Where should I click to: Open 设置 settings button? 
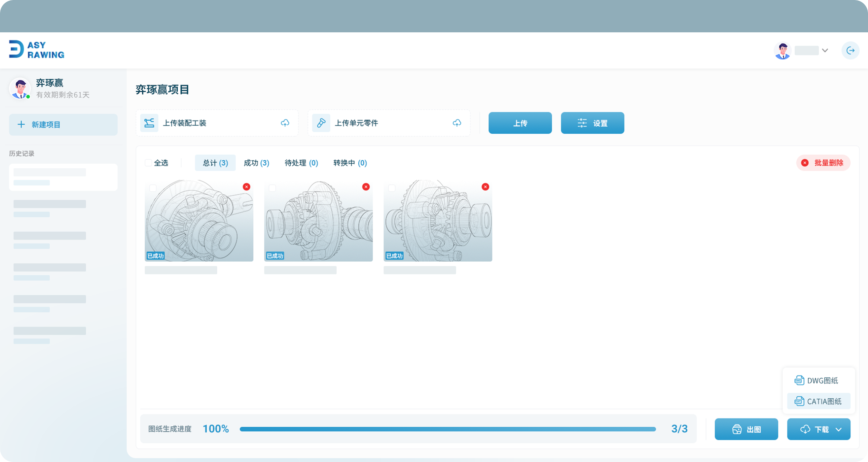(x=592, y=123)
